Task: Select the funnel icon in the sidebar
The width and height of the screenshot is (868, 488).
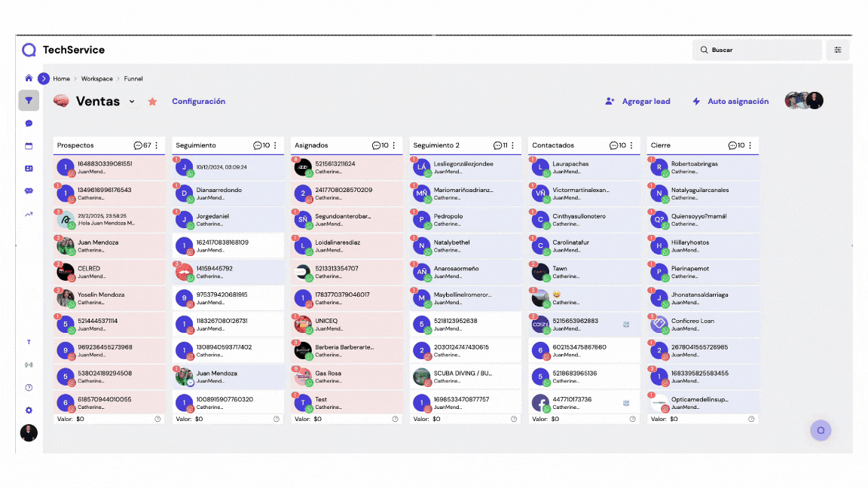Action: click(29, 100)
